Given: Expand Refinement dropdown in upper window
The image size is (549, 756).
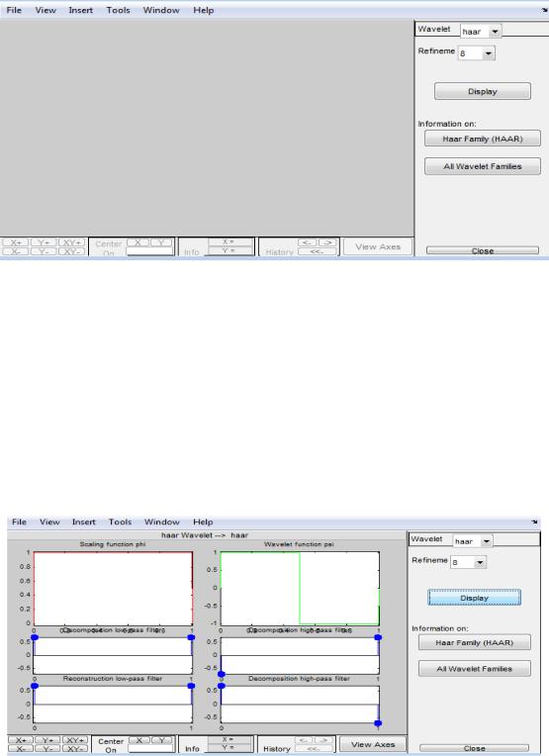Looking at the screenshot, I should [x=489, y=53].
